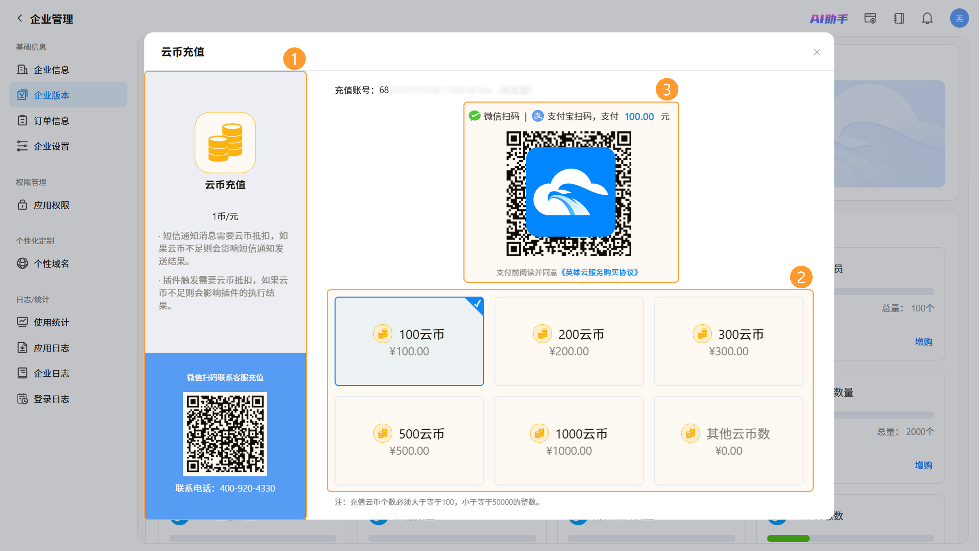Choose the 300云币 package
Viewport: 980px width, 551px height.
(729, 341)
